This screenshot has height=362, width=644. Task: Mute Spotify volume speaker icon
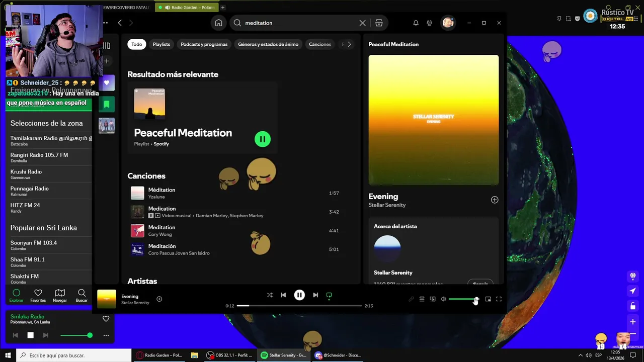[x=443, y=299]
